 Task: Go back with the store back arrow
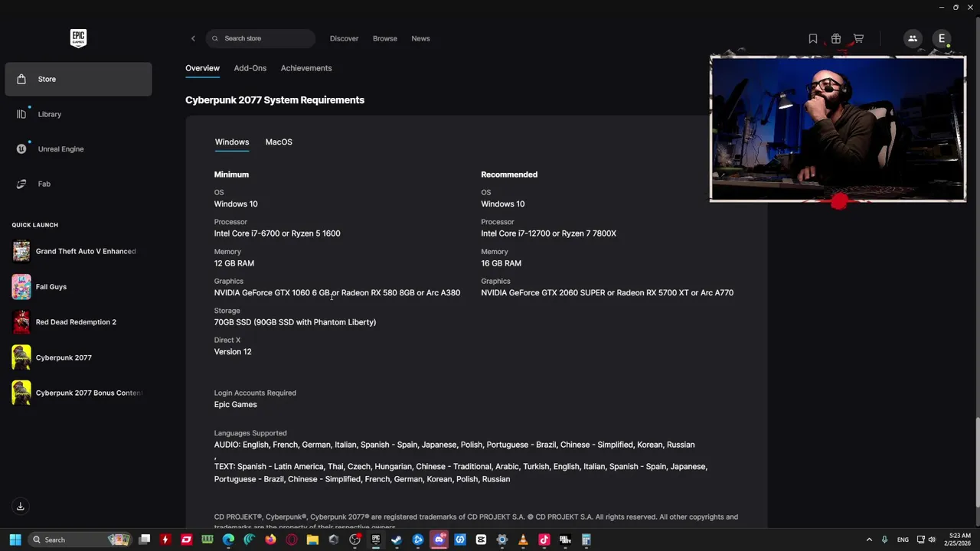[x=193, y=38]
